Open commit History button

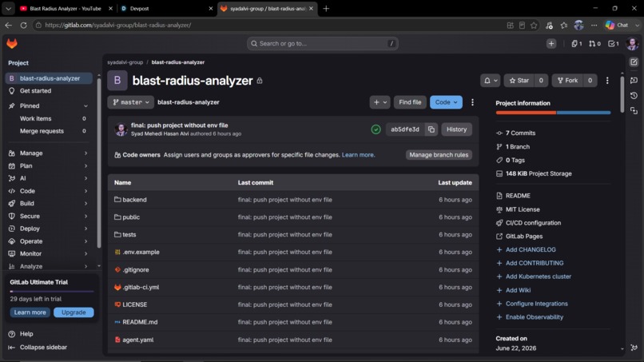pos(457,129)
